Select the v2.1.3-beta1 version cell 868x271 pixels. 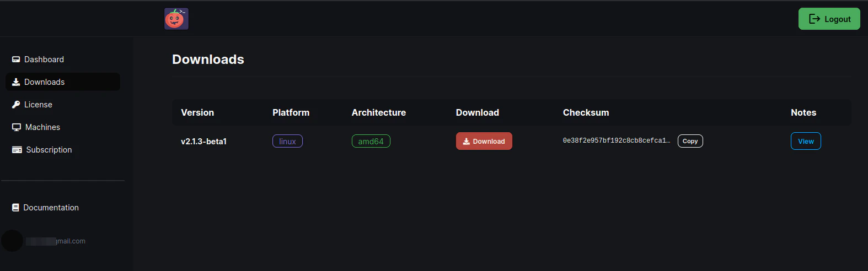[203, 142]
